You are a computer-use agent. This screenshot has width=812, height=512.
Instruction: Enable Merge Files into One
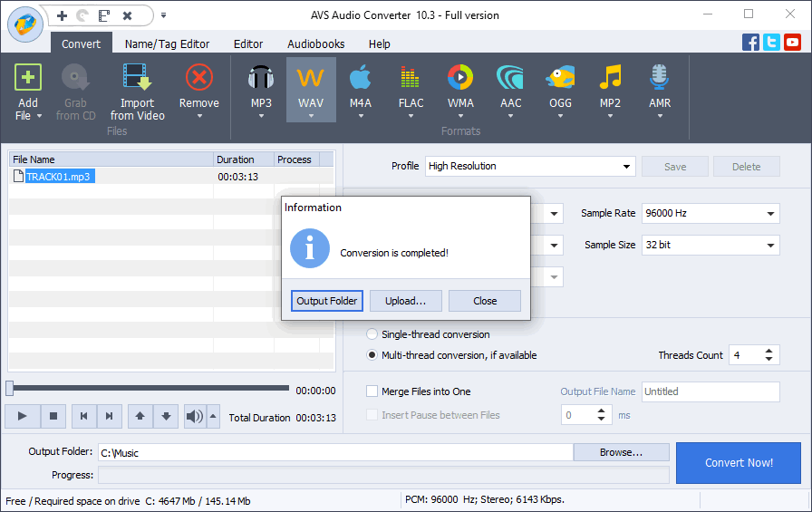[x=372, y=391]
